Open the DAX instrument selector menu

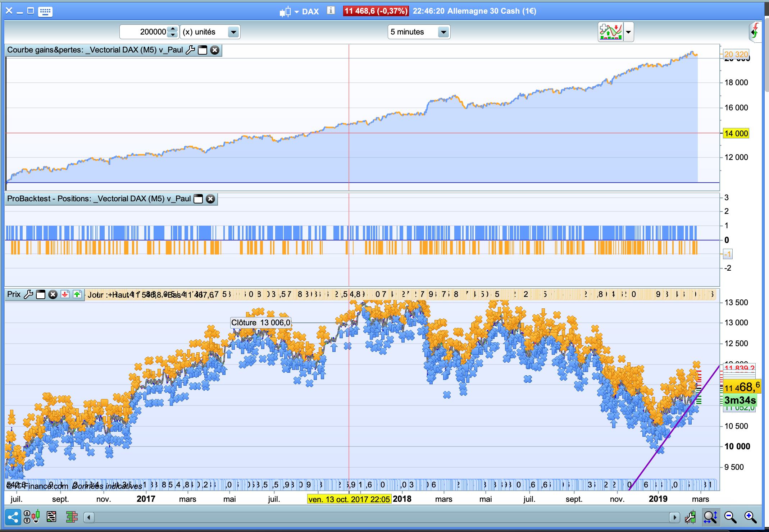tap(296, 12)
